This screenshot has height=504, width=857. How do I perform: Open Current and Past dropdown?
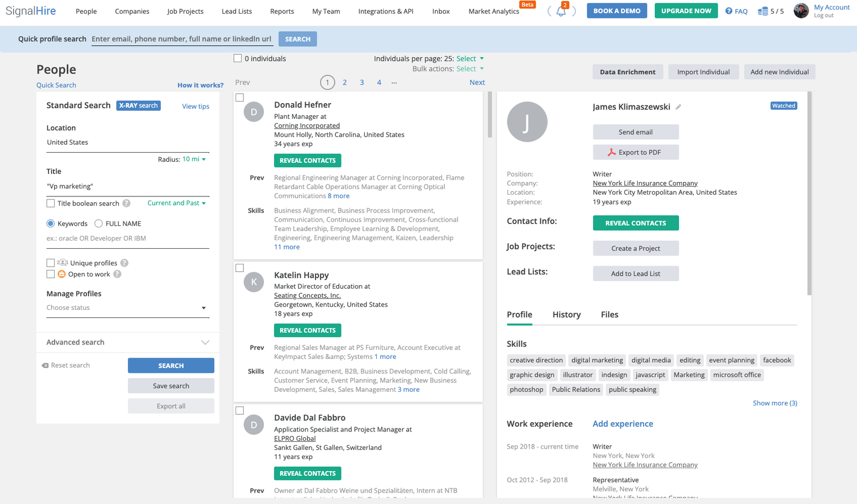click(x=177, y=203)
